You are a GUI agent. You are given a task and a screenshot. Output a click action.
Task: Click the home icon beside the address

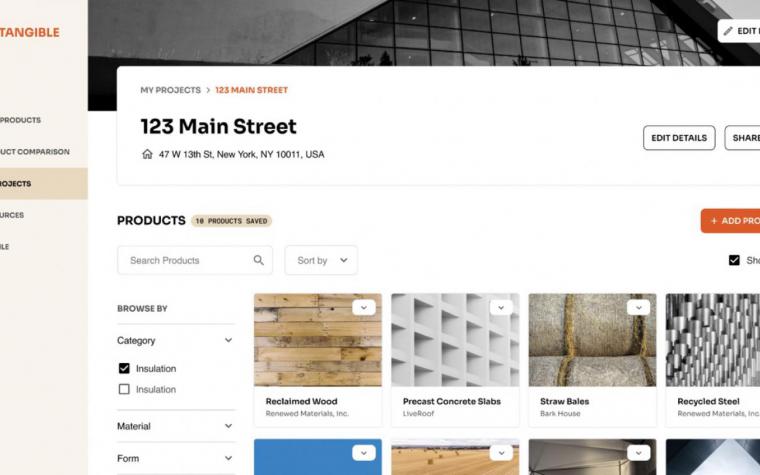pos(147,154)
